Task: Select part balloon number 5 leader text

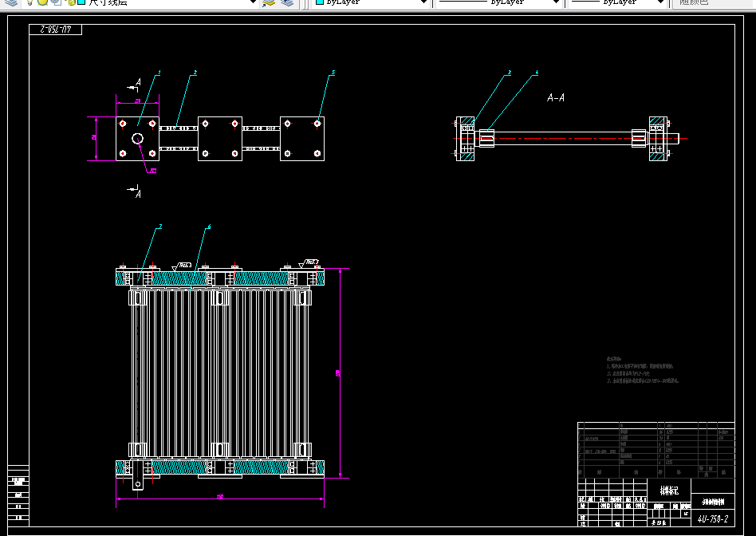Action: point(333,73)
